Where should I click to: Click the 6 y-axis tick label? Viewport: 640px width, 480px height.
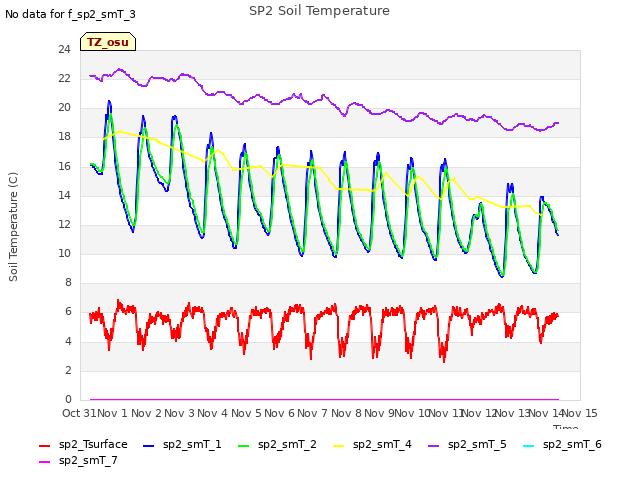pyautogui.click(x=68, y=312)
